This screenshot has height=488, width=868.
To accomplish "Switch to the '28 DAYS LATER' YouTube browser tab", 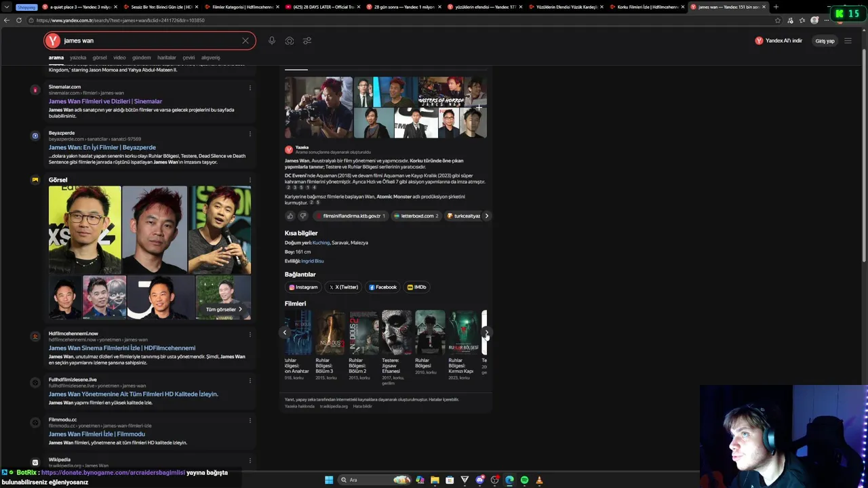I will (x=321, y=7).
